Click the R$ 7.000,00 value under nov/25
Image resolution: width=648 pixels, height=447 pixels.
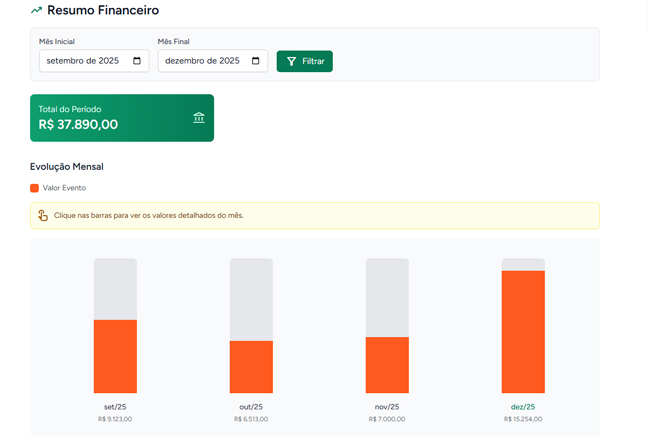[387, 419]
